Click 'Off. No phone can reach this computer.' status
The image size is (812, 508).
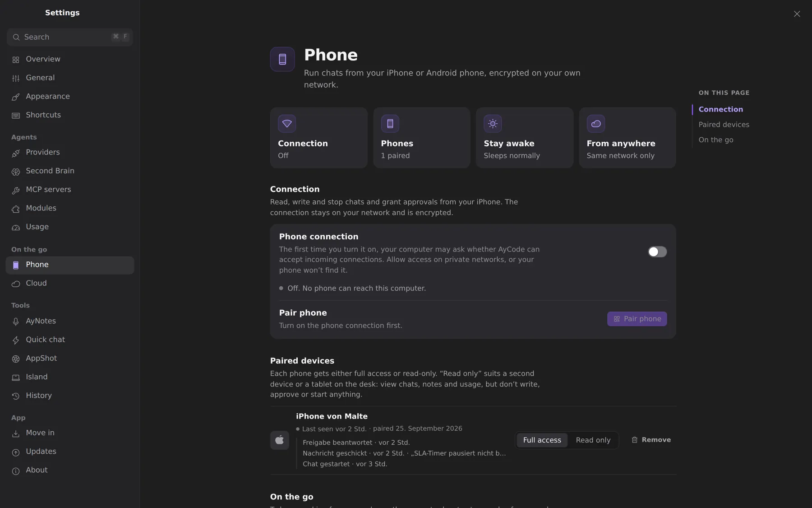[356, 288]
